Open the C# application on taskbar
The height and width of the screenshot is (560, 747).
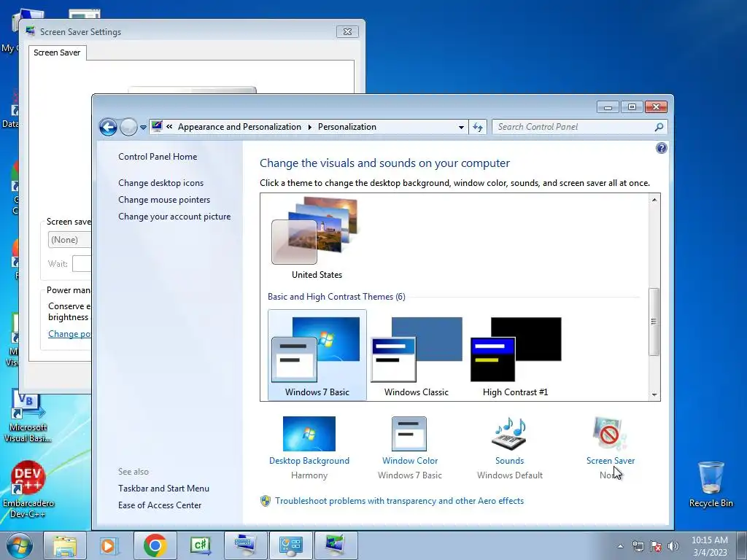200,545
